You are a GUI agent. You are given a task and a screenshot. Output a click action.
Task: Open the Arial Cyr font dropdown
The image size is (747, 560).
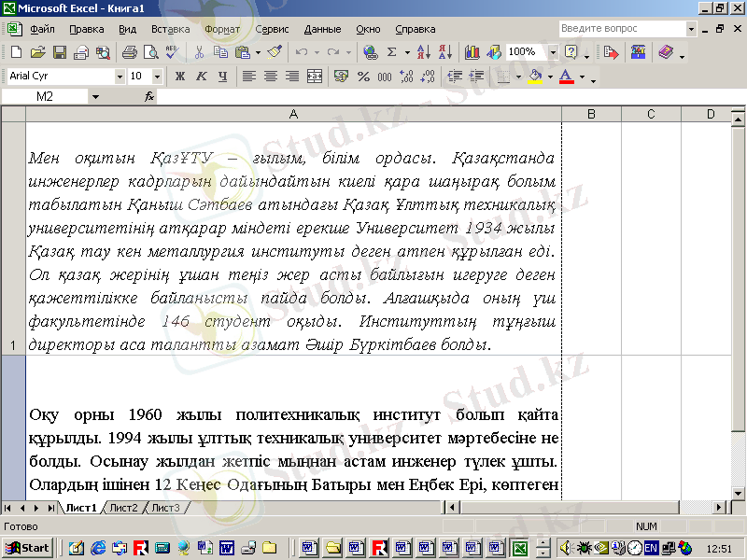(x=120, y=77)
